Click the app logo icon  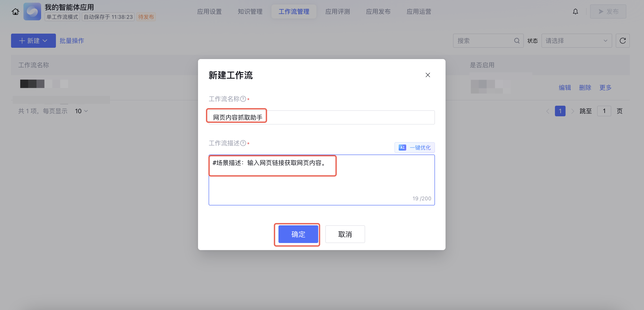[x=32, y=11]
